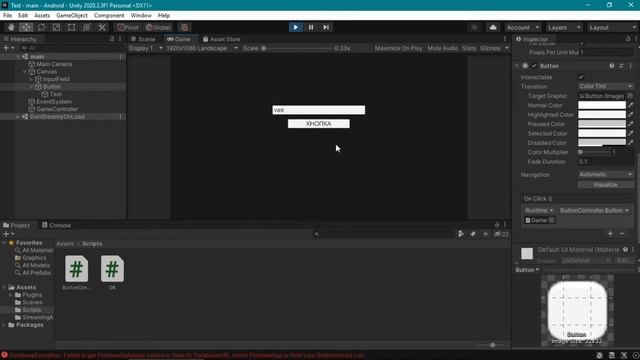Viewport: 640px width, 360px height.
Task: Open the Transition Color Tint dropdown
Action: tap(606, 86)
